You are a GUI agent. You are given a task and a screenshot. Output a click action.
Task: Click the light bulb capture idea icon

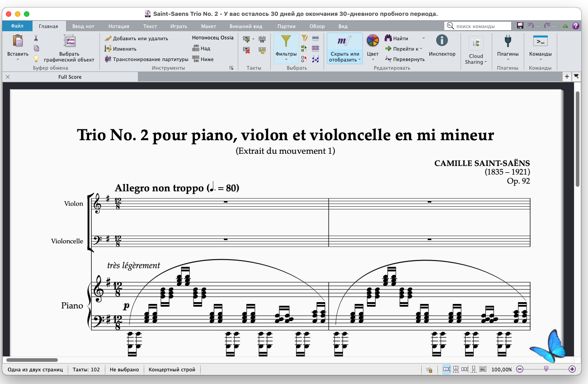point(36,58)
